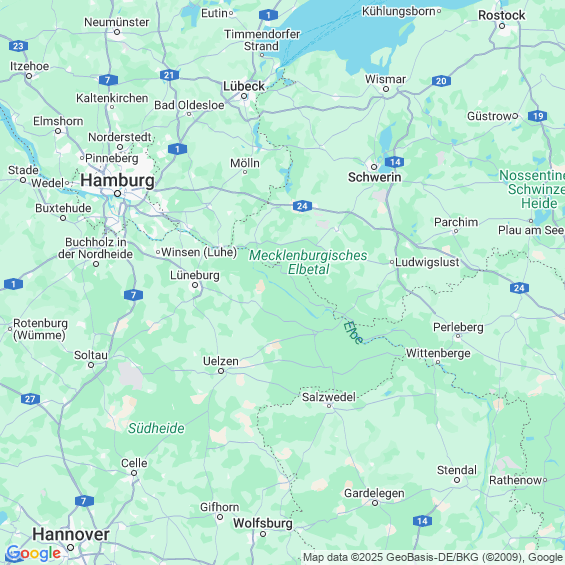Select the Südheide nature park label

tap(156, 428)
